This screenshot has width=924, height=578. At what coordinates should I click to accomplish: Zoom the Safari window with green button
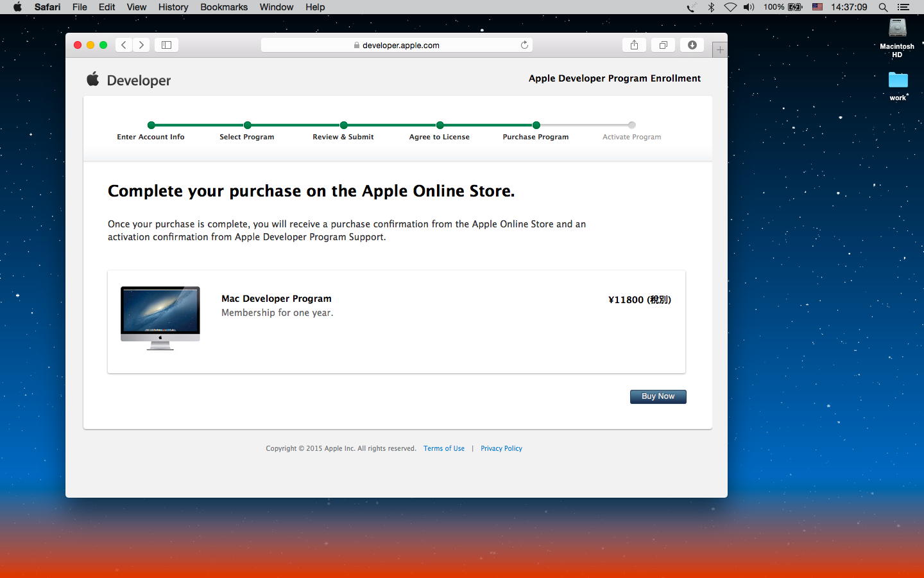pyautogui.click(x=103, y=45)
